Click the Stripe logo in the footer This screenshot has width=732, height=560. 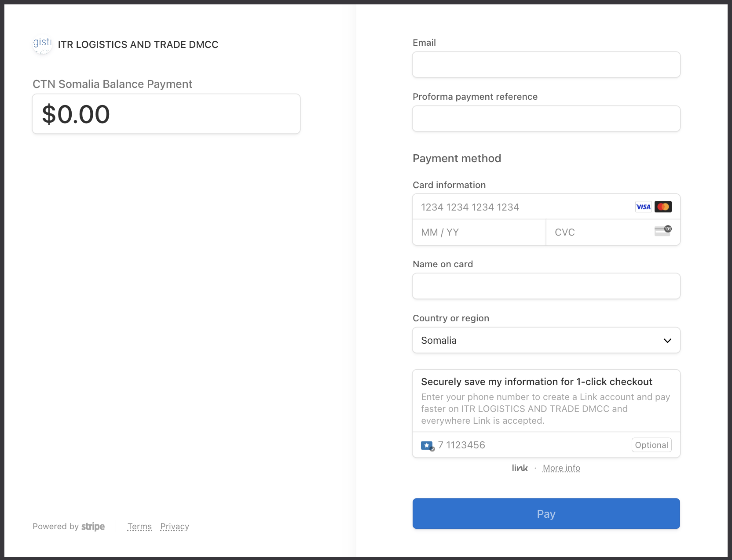coord(93,527)
